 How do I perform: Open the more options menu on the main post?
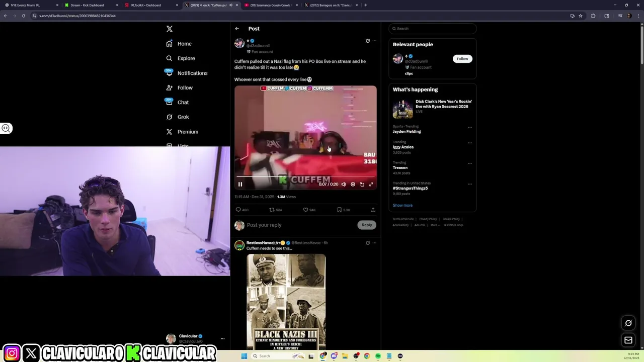click(x=374, y=41)
